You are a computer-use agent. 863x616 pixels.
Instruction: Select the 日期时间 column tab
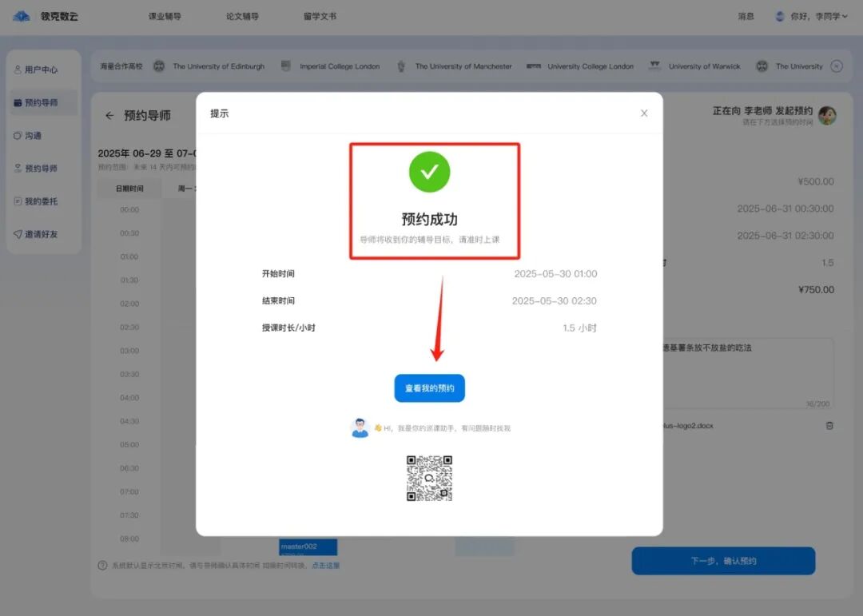pyautogui.click(x=129, y=188)
